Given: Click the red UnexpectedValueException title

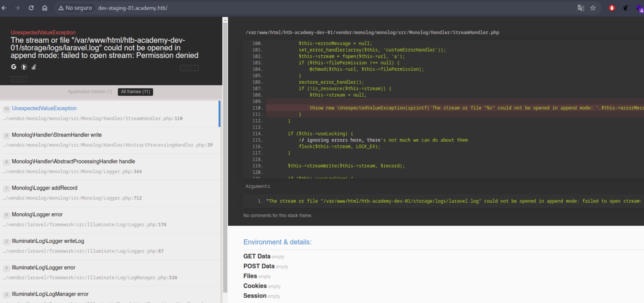Looking at the screenshot, I should (43, 33).
